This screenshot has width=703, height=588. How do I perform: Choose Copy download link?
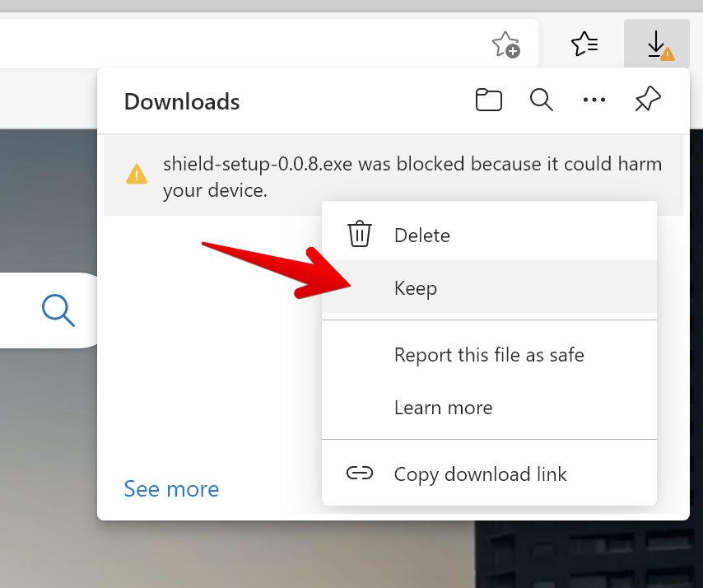click(x=489, y=474)
